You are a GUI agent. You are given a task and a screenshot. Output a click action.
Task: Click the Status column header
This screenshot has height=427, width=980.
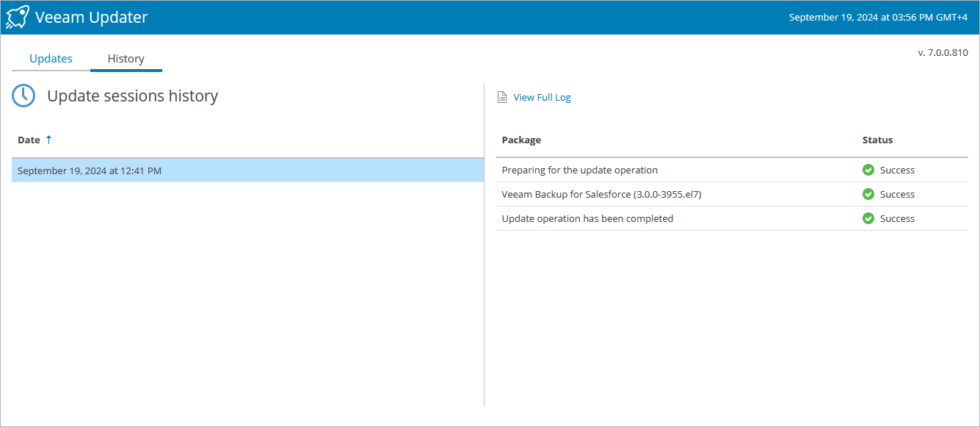[877, 140]
